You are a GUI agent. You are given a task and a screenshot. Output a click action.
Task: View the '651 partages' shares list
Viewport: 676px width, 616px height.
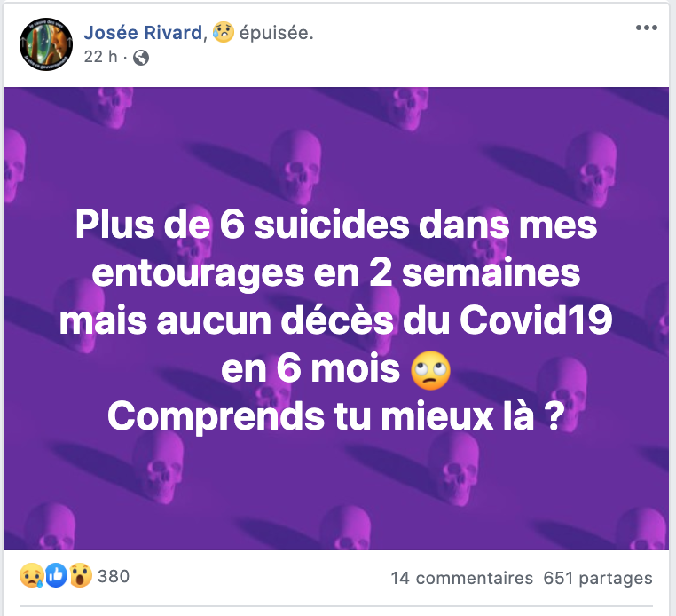pyautogui.click(x=598, y=578)
